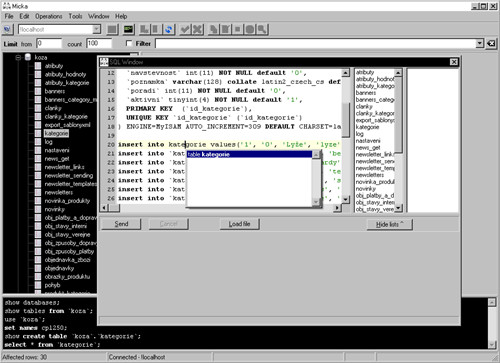500x363 pixels.
Task: Enable the Filter checkbox
Action: 129,43
